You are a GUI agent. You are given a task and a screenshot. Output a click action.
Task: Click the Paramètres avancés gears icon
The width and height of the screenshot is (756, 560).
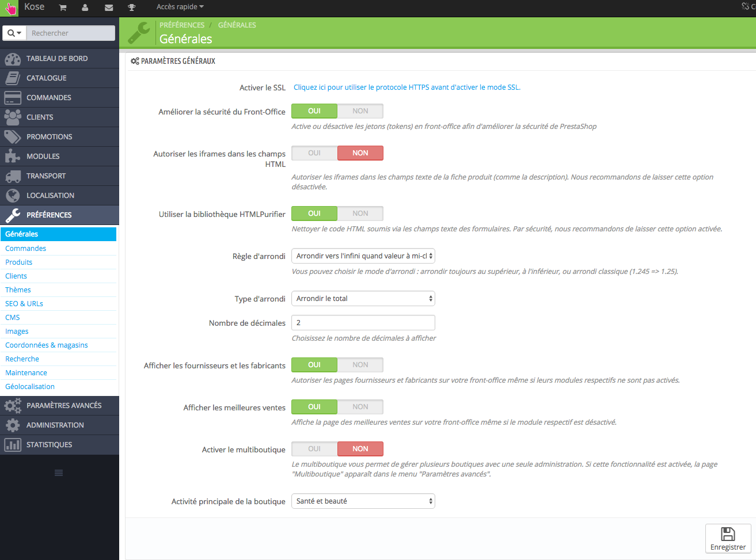click(x=13, y=406)
